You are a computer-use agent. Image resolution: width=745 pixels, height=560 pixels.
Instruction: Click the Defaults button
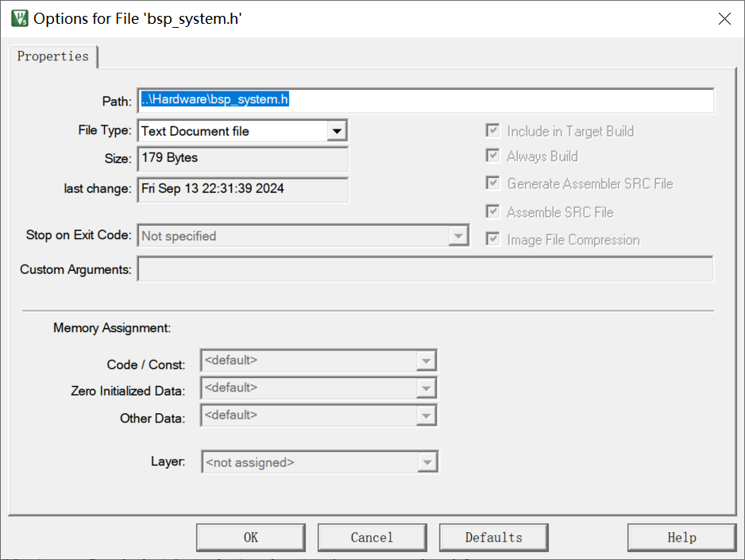pos(493,538)
